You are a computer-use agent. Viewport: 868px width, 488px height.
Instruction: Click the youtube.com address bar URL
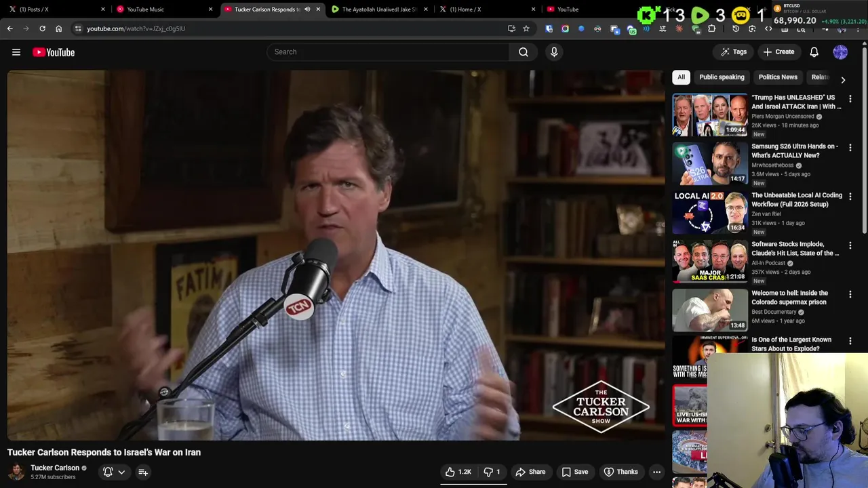click(x=136, y=28)
